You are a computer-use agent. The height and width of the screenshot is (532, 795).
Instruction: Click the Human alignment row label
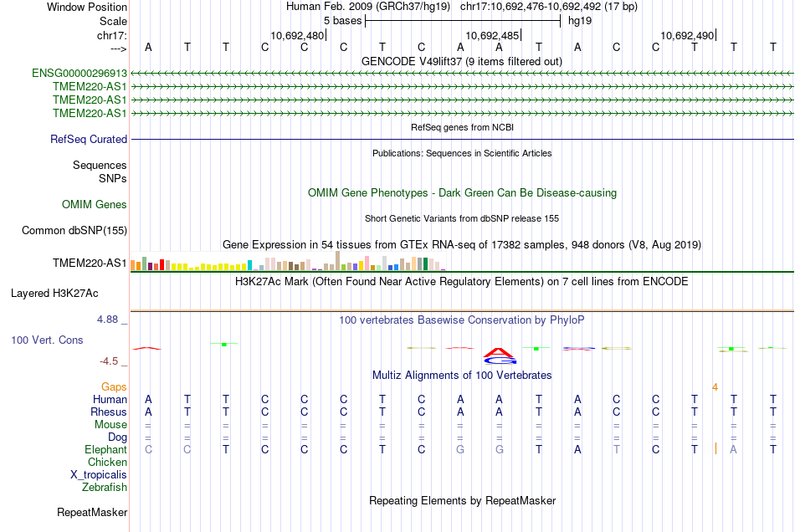[110, 400]
